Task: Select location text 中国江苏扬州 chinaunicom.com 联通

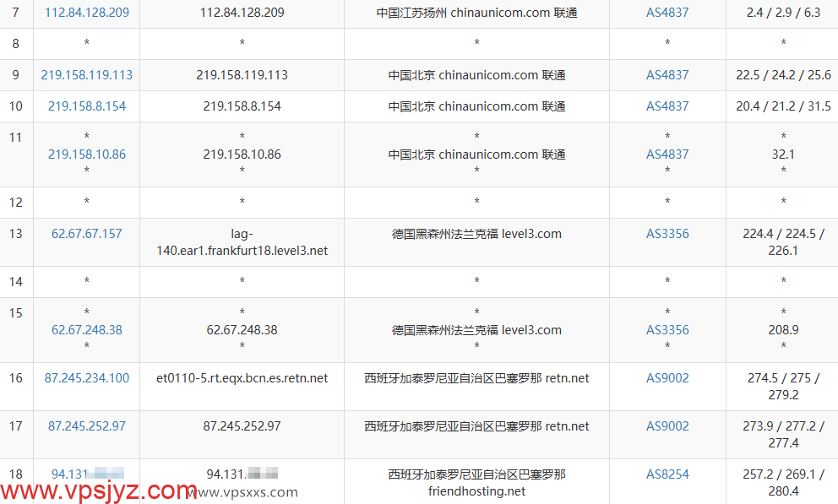Action: (476, 13)
